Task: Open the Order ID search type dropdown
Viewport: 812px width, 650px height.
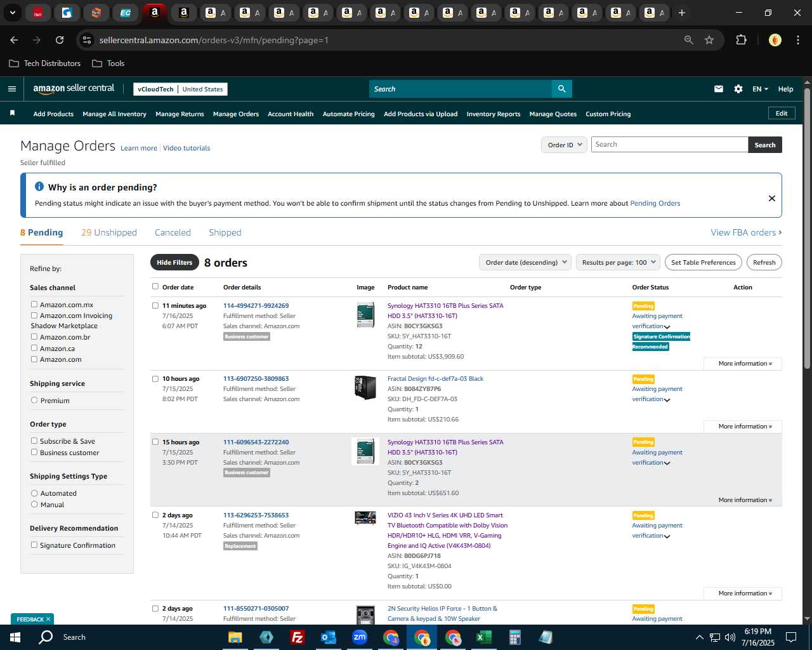Action: [x=564, y=145]
